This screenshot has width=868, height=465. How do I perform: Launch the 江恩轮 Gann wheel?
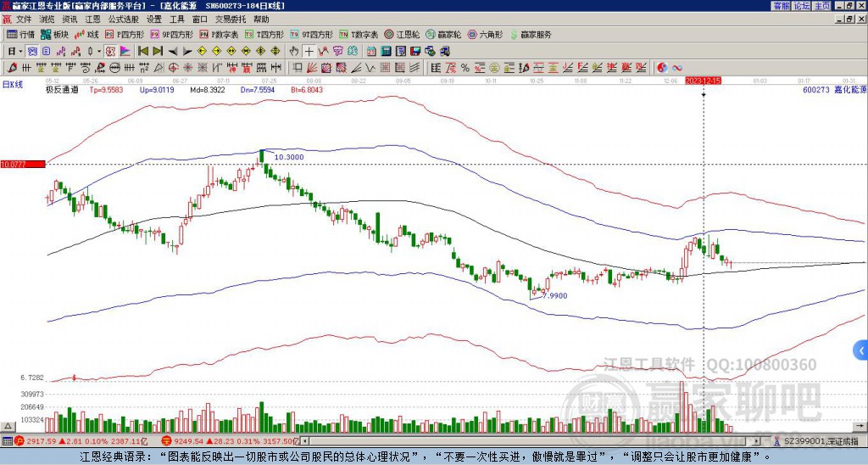[402, 34]
